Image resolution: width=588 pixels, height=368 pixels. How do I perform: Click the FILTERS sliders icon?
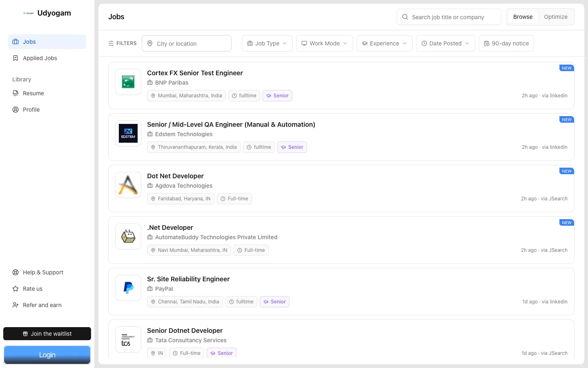click(111, 43)
